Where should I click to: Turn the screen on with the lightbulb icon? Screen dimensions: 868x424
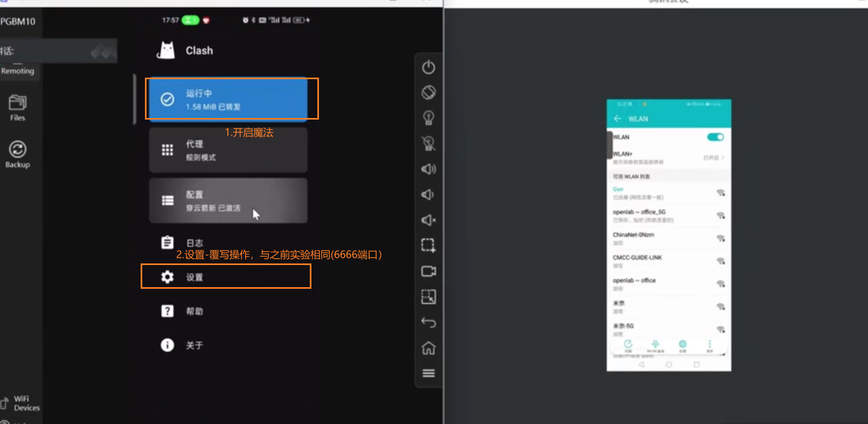pyautogui.click(x=428, y=118)
